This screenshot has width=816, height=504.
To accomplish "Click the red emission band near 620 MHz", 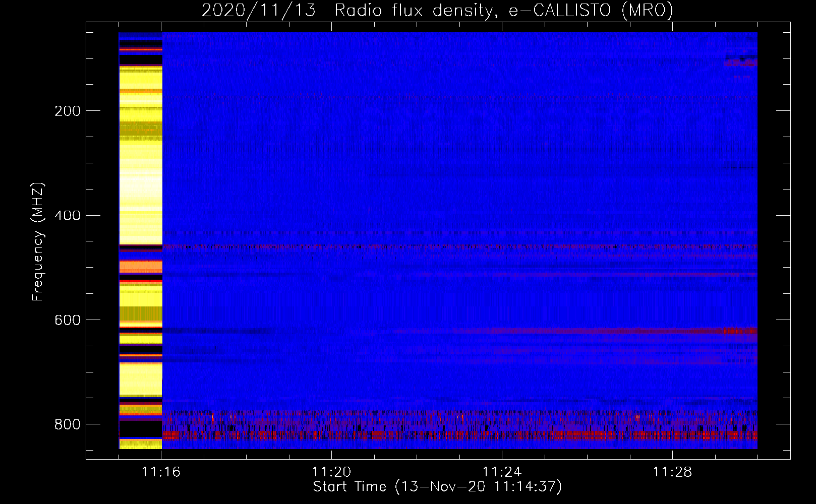I will click(605, 331).
